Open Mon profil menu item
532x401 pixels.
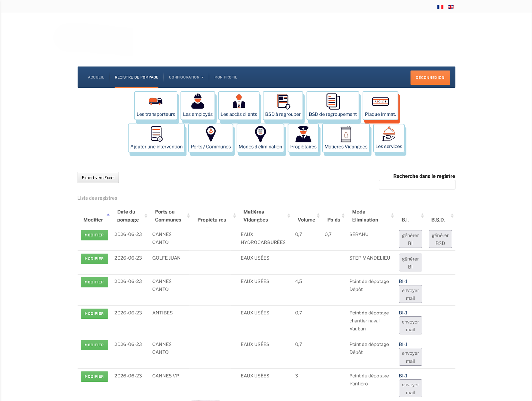point(226,77)
